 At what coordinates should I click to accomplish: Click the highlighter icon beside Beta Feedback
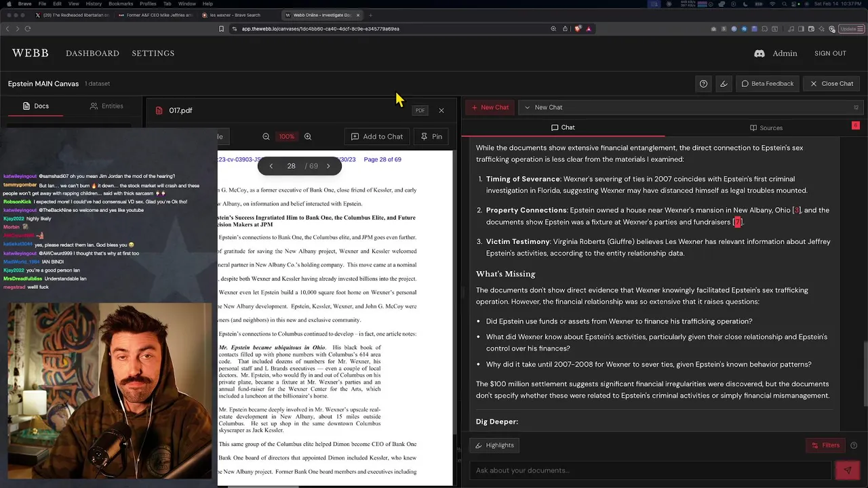724,83
